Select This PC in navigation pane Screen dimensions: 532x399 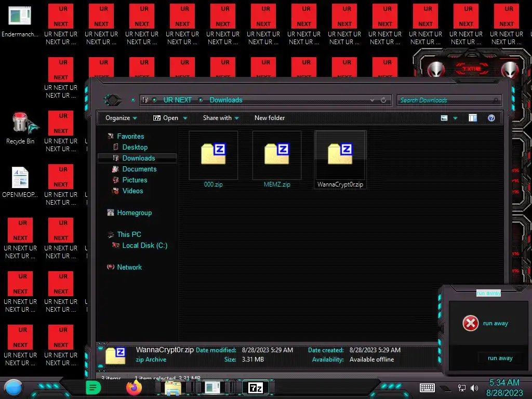[x=129, y=234]
